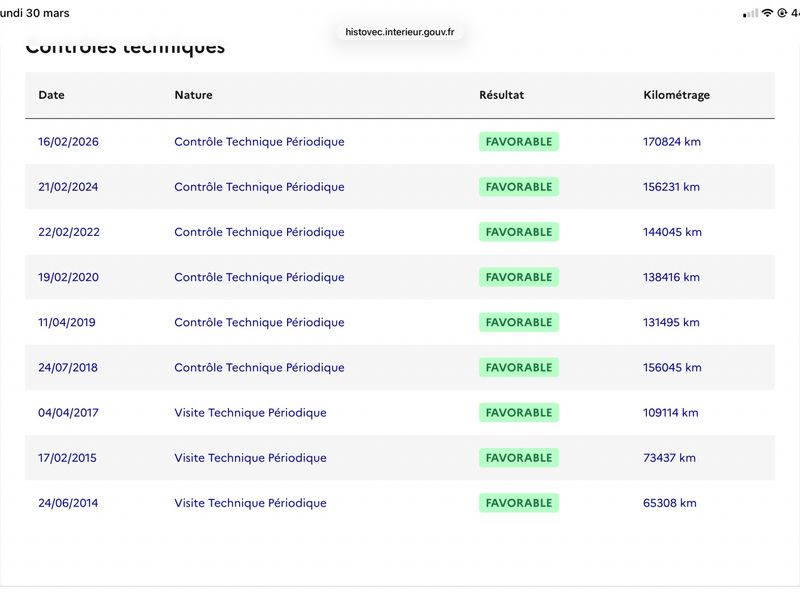
Task: Open Visite Technique Périodique from 04/04/2017
Action: [251, 413]
